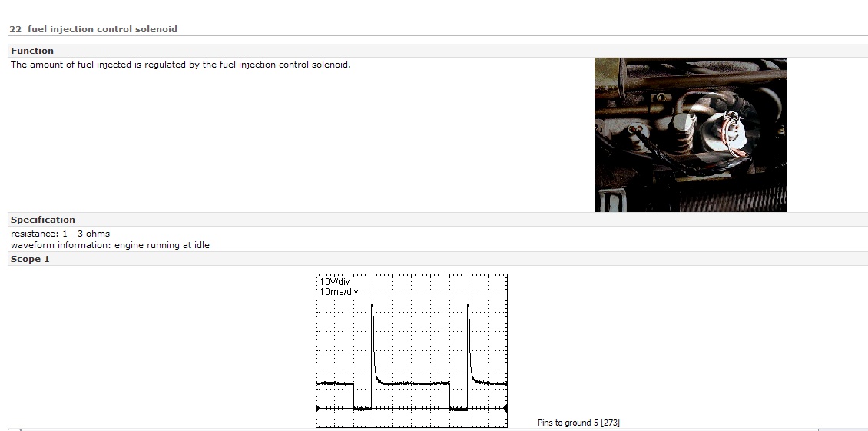Image resolution: width=868 pixels, height=431 pixels.
Task: Click the waveform information text line
Action: tap(110, 245)
